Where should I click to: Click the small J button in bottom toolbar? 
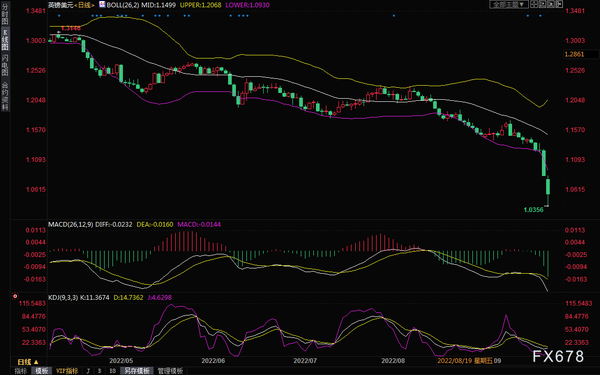(88, 371)
